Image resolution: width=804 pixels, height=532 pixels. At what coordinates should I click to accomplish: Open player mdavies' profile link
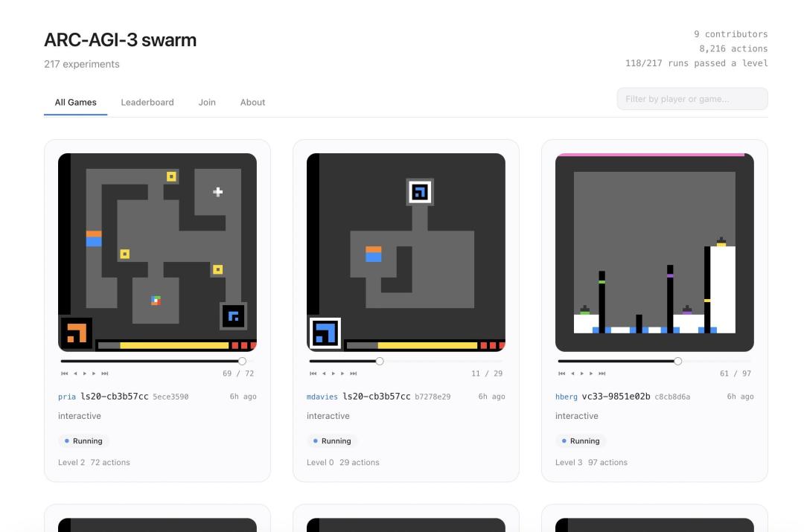click(322, 397)
